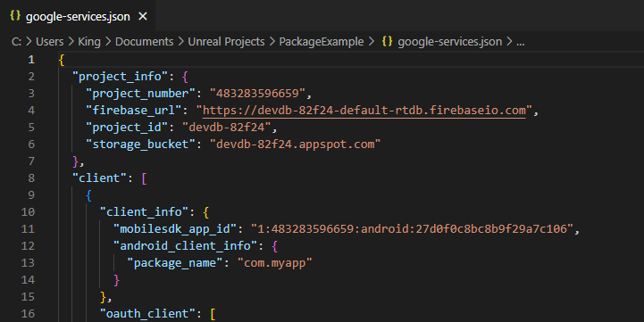
Task: Open the 'Documents' breadcrumb folder
Action: [x=144, y=42]
